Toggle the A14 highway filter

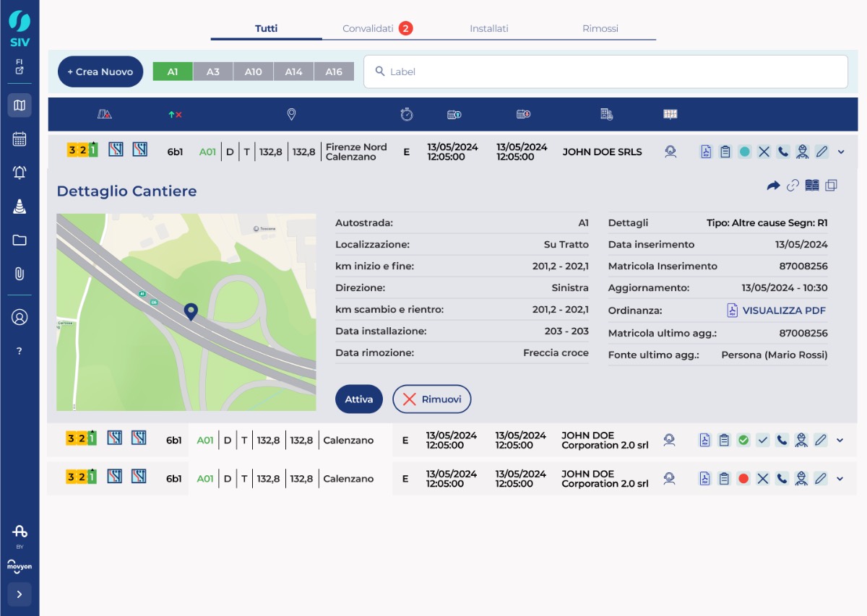[293, 71]
